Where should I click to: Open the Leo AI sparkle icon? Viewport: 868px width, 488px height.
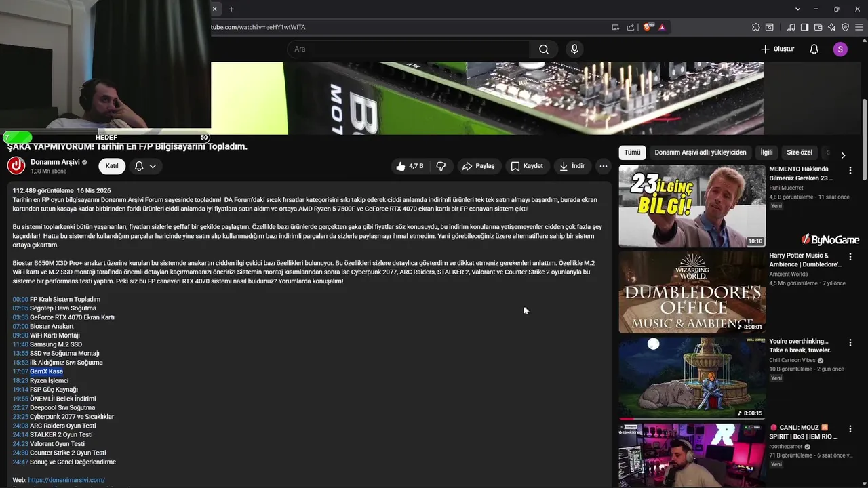pyautogui.click(x=831, y=27)
